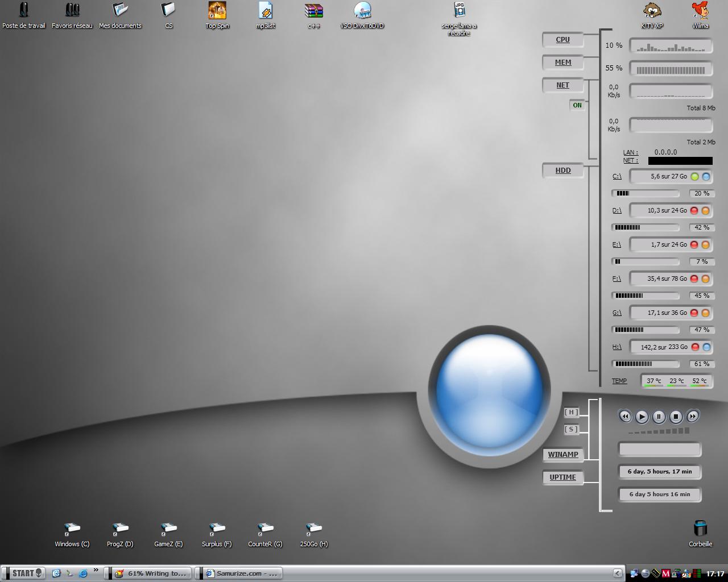Select the serge lama a recadre JPG file
Viewport: 728px width, 582px height.
click(459, 19)
